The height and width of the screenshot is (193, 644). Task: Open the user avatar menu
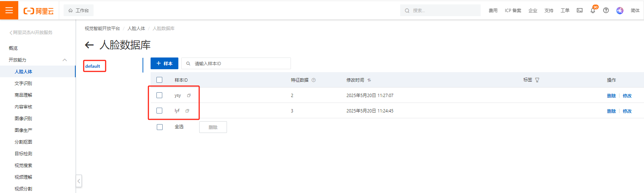click(x=620, y=10)
